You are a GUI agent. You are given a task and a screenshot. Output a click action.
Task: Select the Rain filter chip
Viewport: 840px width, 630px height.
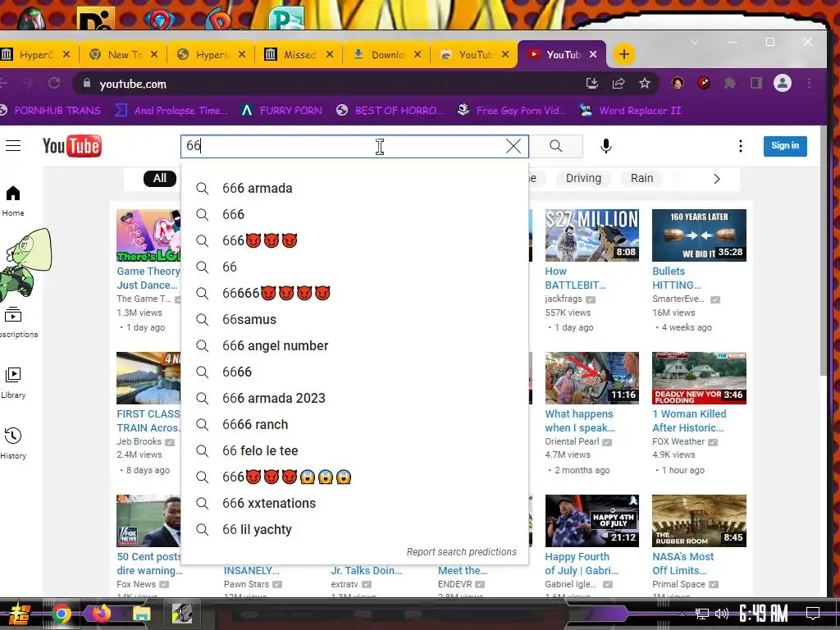click(641, 178)
